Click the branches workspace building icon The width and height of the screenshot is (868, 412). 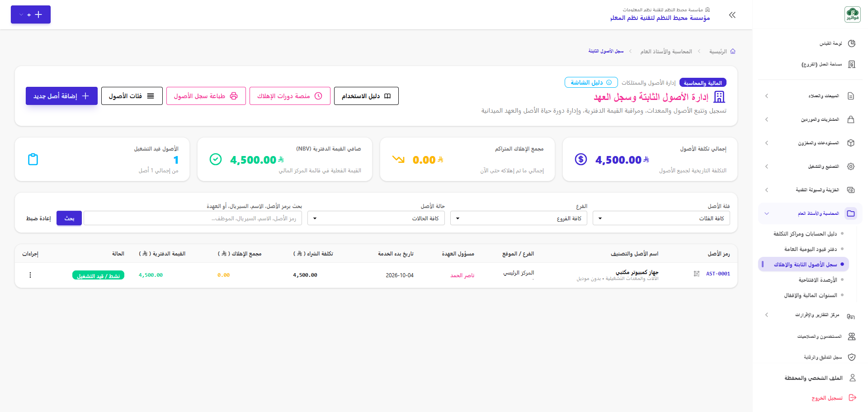(x=852, y=64)
